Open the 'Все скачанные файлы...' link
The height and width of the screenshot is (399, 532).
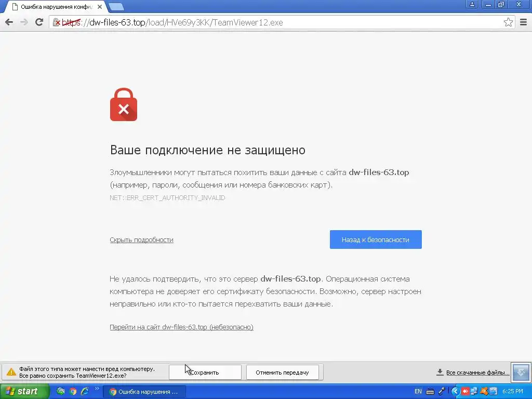(477, 373)
